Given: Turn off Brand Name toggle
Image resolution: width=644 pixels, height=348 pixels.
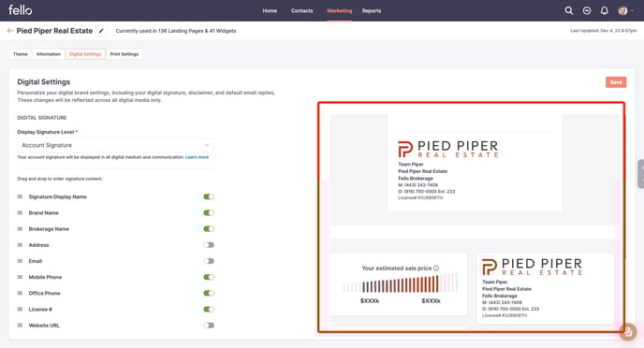Looking at the screenshot, I should (x=209, y=212).
